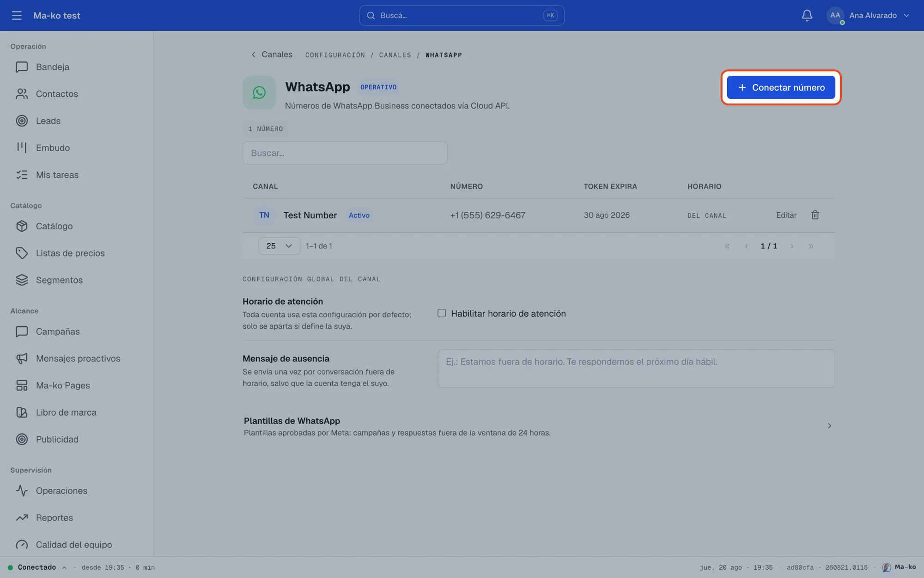
Task: Go to previous page arrow
Action: [x=746, y=246]
